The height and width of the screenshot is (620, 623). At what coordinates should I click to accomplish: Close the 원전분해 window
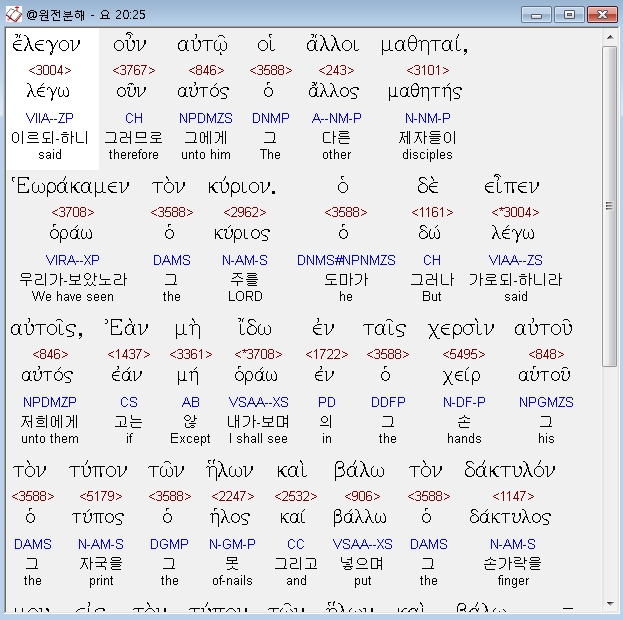tap(602, 15)
